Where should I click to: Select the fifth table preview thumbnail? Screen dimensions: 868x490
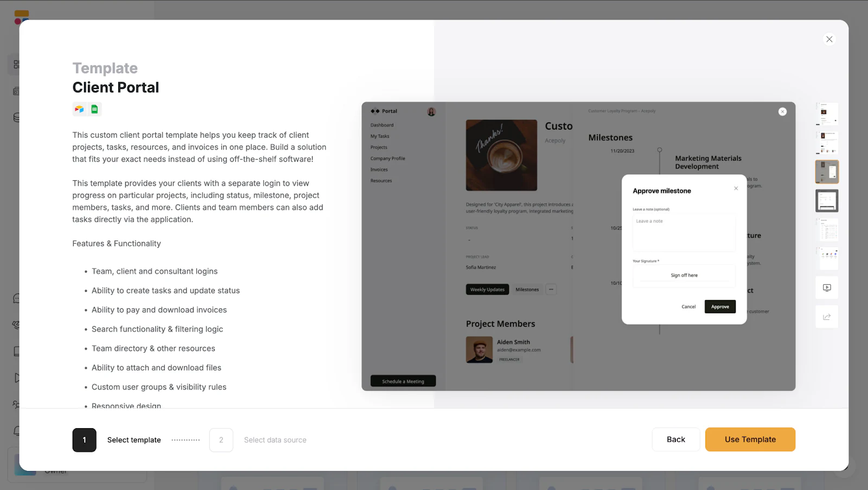point(827,230)
